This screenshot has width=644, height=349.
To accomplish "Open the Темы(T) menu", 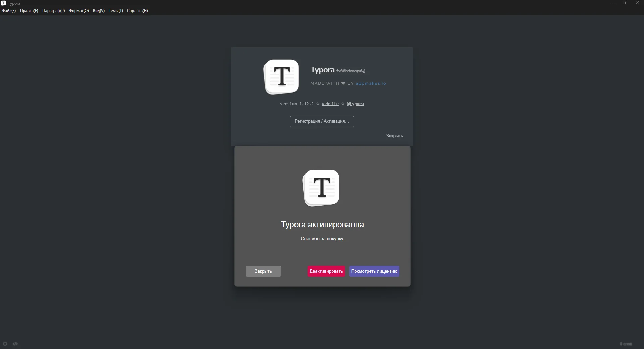I will 116,11.
